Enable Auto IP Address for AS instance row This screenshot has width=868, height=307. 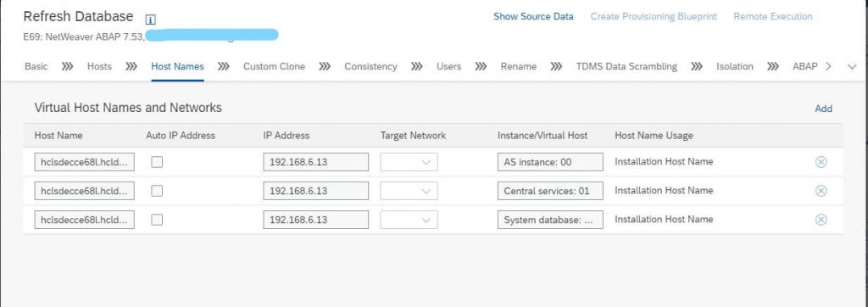(x=157, y=162)
